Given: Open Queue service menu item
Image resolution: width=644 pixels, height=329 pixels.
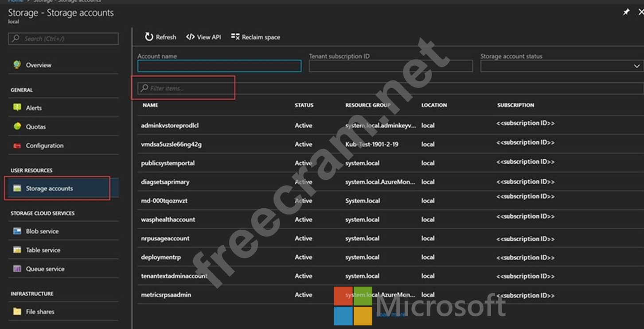Looking at the screenshot, I should [45, 269].
